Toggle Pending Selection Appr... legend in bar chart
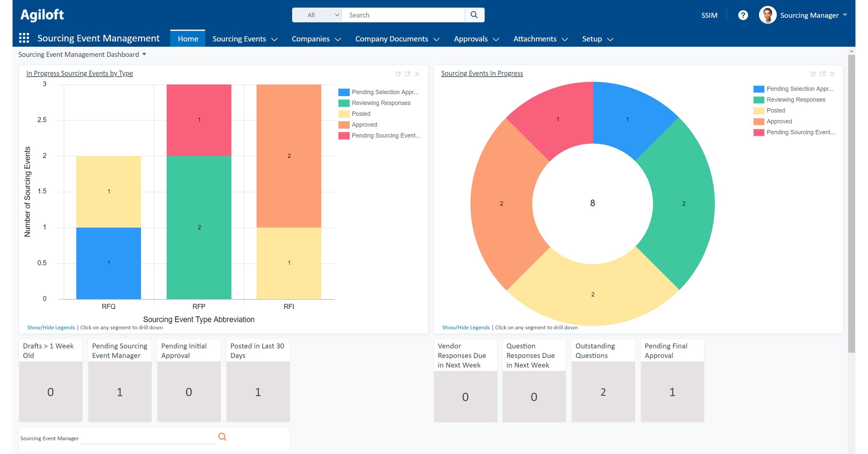Viewport: 868px width, 454px height. click(378, 92)
